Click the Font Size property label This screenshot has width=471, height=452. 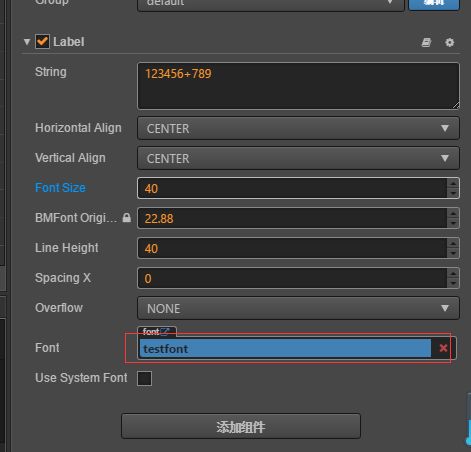tap(60, 188)
